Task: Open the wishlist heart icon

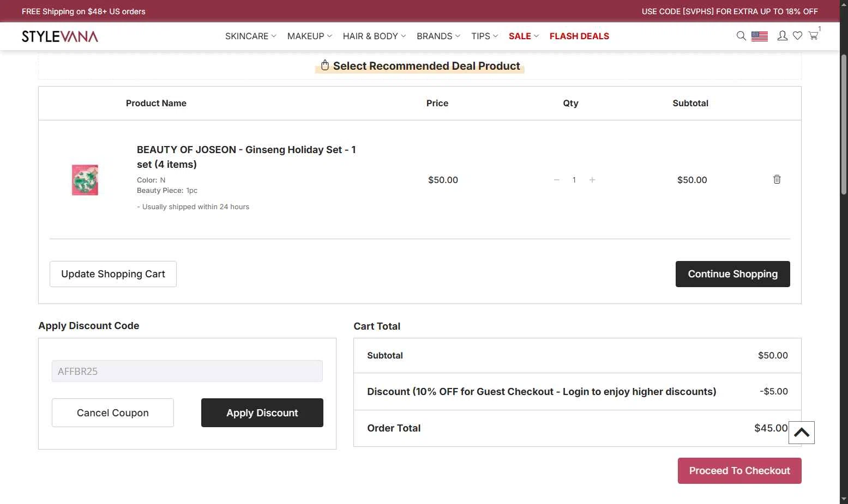Action: 797,36
